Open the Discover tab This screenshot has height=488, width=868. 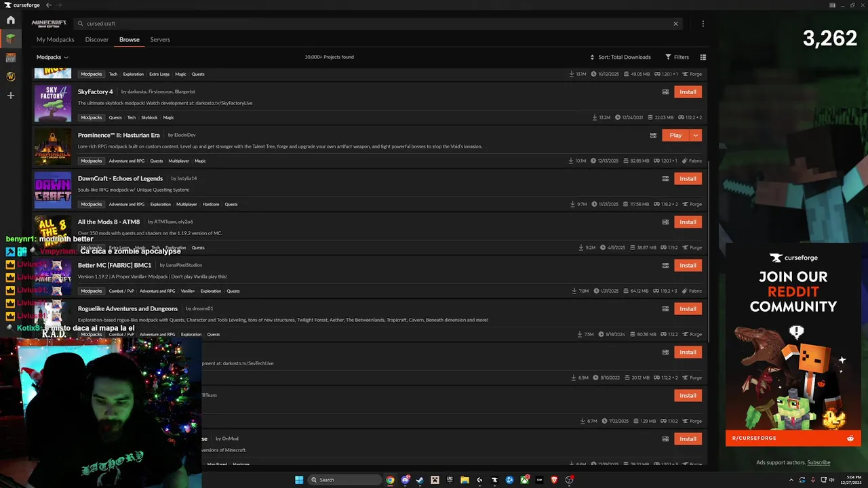pyautogui.click(x=97, y=39)
